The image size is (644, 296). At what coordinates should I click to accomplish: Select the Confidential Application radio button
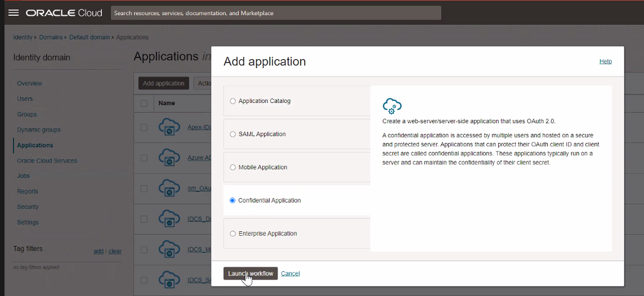coord(232,200)
